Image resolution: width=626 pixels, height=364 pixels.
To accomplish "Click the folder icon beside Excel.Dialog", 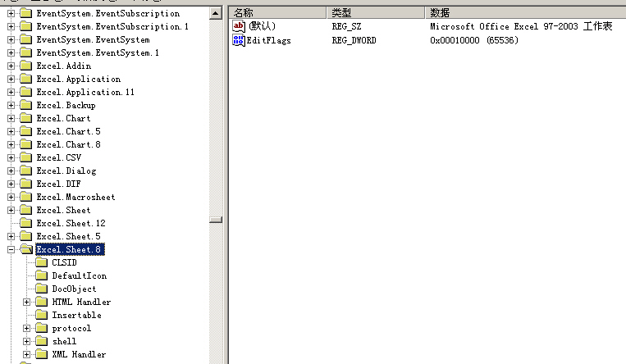I will point(26,171).
